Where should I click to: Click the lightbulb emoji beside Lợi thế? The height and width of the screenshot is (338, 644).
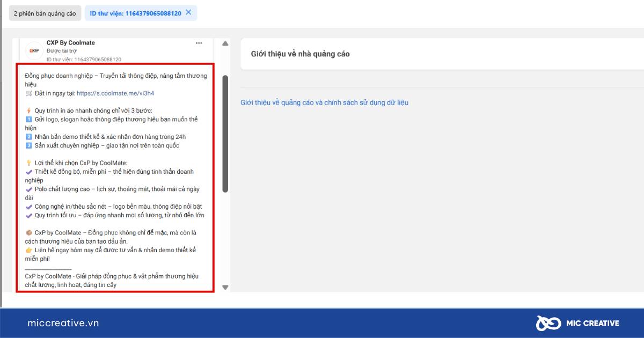[x=29, y=163]
